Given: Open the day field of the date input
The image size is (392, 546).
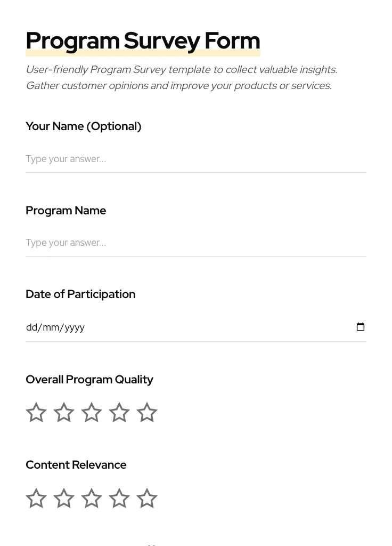Looking at the screenshot, I should click(x=31, y=327).
